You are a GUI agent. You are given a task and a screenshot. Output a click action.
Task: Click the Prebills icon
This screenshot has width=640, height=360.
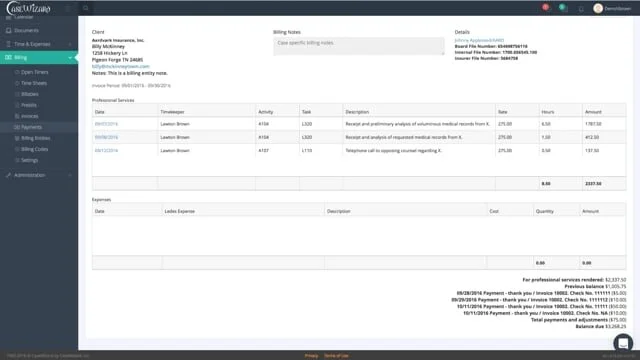click(x=17, y=105)
